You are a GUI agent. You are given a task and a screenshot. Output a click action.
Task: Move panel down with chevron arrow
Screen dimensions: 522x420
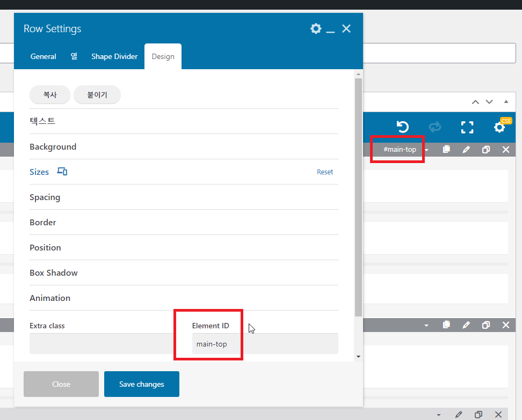click(x=489, y=102)
